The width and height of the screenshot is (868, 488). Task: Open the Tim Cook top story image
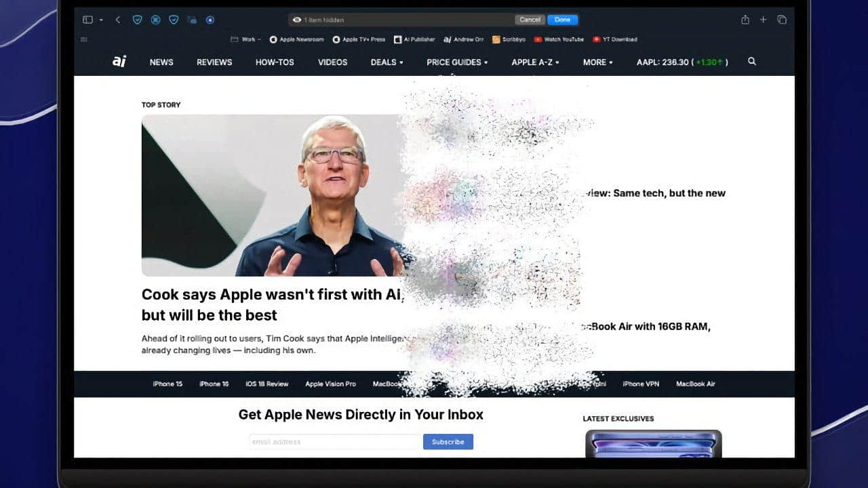(x=273, y=195)
